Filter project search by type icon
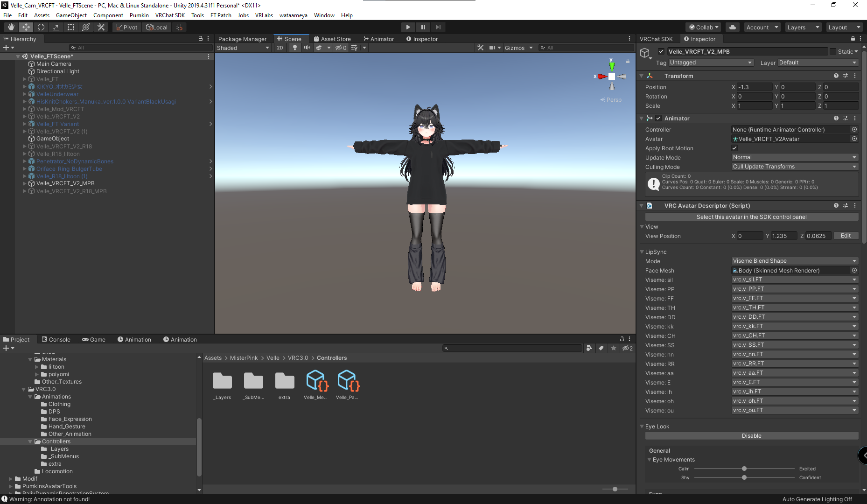This screenshot has height=504, width=867. (589, 348)
